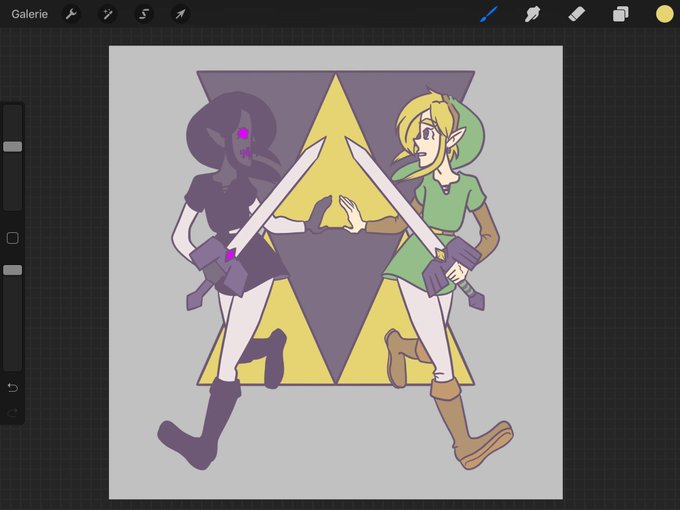
Task: Activate the Transform arrow tool
Action: [180, 14]
